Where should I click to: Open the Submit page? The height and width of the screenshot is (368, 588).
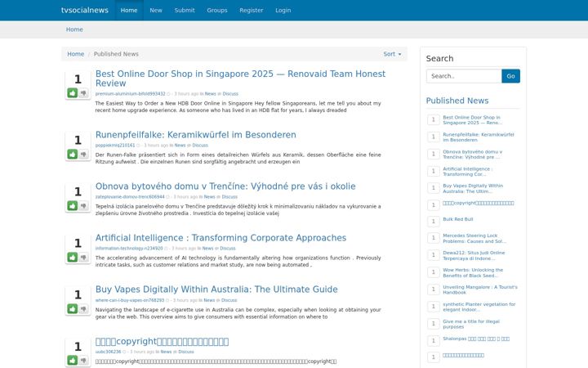tap(185, 10)
